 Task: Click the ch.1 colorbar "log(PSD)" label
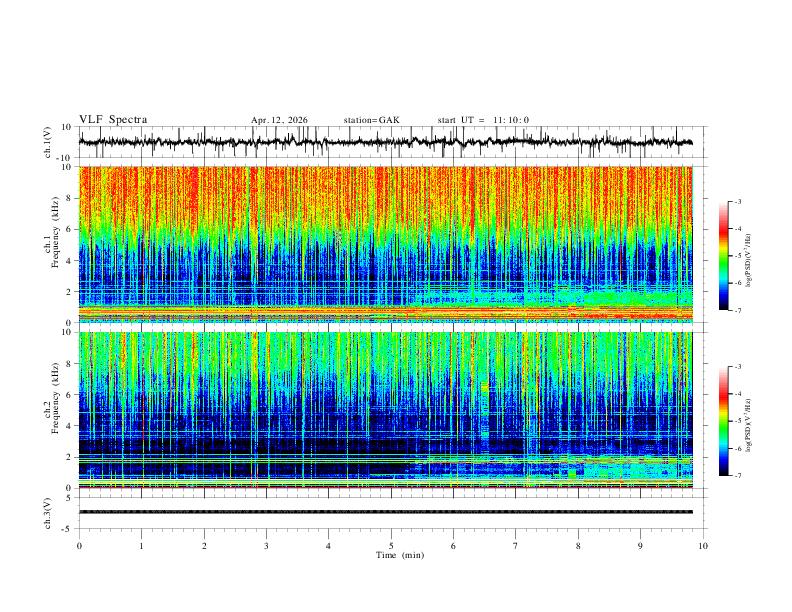pyautogui.click(x=749, y=261)
